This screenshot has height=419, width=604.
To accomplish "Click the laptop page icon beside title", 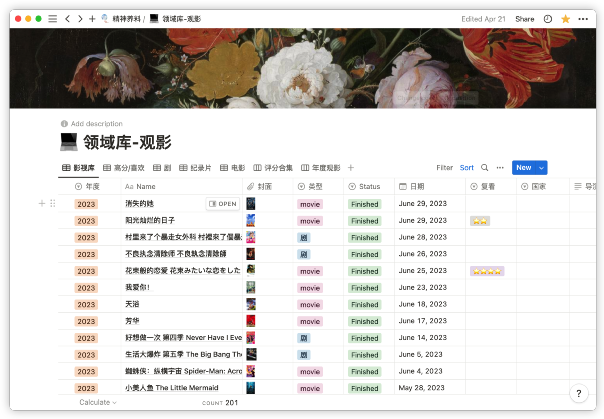I will tap(69, 142).
